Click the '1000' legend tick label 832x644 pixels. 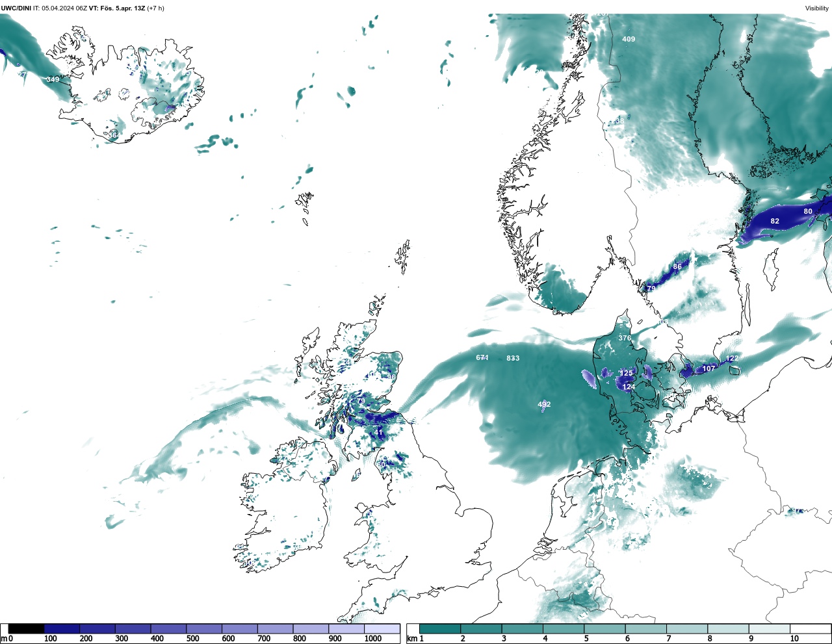(373, 638)
